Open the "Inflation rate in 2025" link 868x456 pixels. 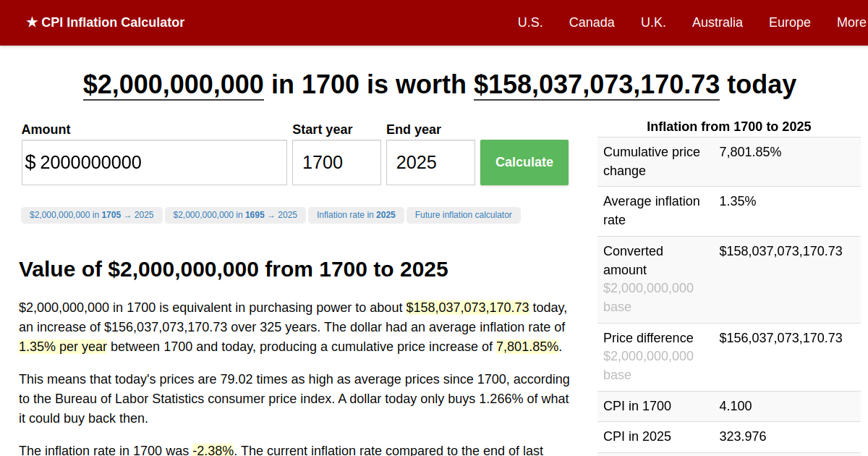[356, 215]
